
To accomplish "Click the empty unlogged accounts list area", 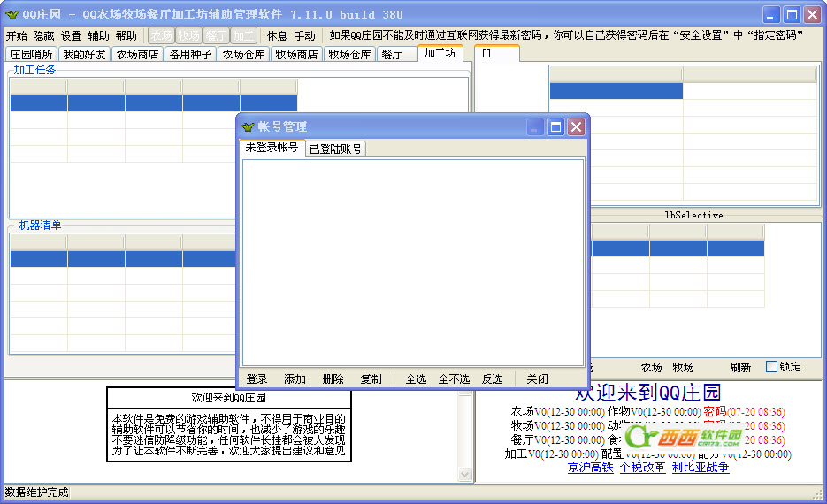I will [413, 263].
